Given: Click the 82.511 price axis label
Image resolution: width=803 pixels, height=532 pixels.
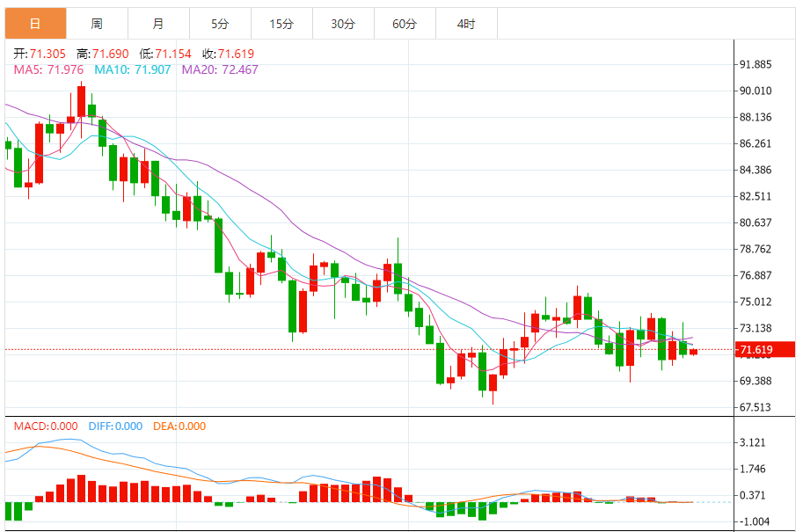Looking at the screenshot, I should click(756, 196).
